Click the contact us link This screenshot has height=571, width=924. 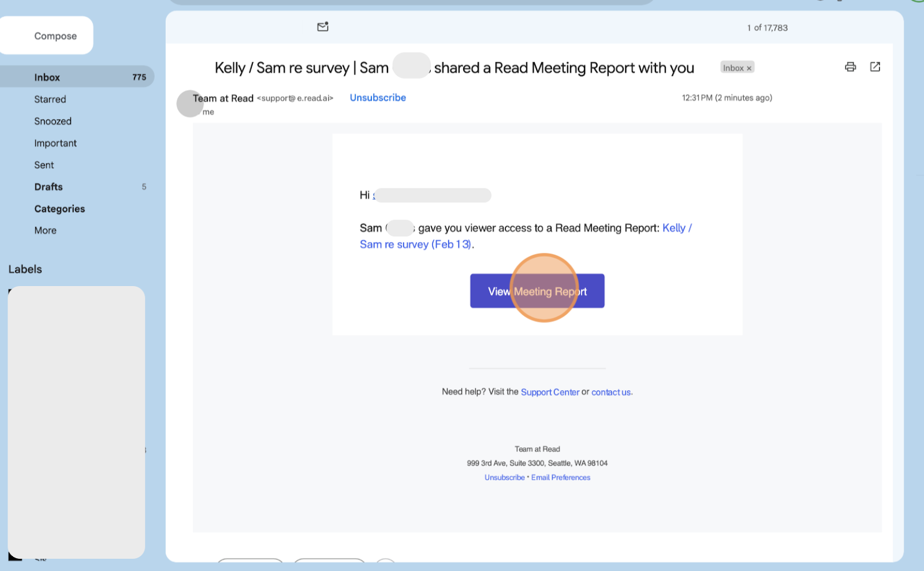pos(611,392)
